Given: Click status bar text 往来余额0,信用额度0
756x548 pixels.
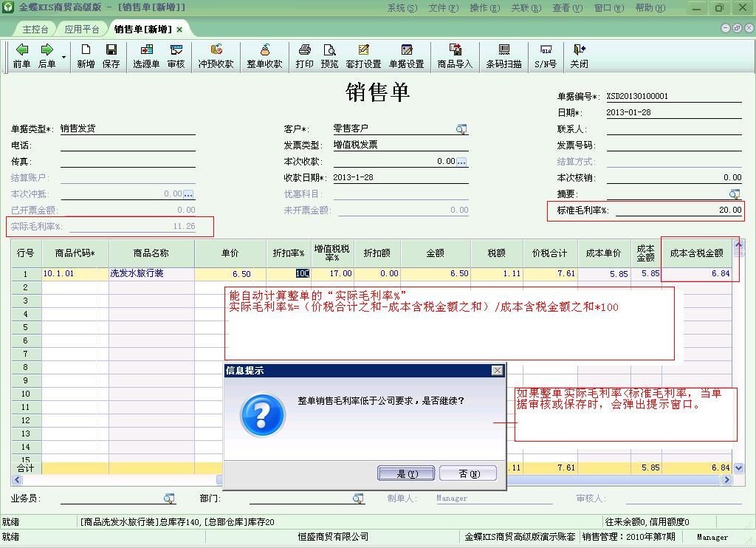Looking at the screenshot, I should (647, 522).
